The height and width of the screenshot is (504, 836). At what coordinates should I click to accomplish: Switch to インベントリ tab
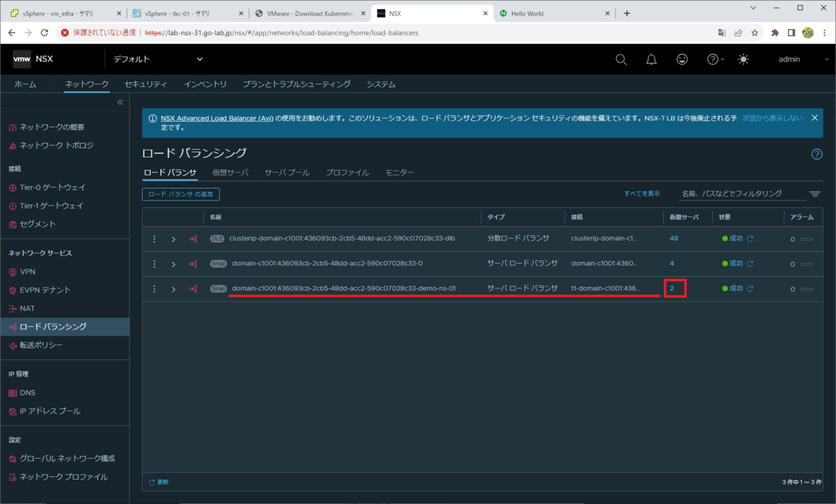pos(205,84)
